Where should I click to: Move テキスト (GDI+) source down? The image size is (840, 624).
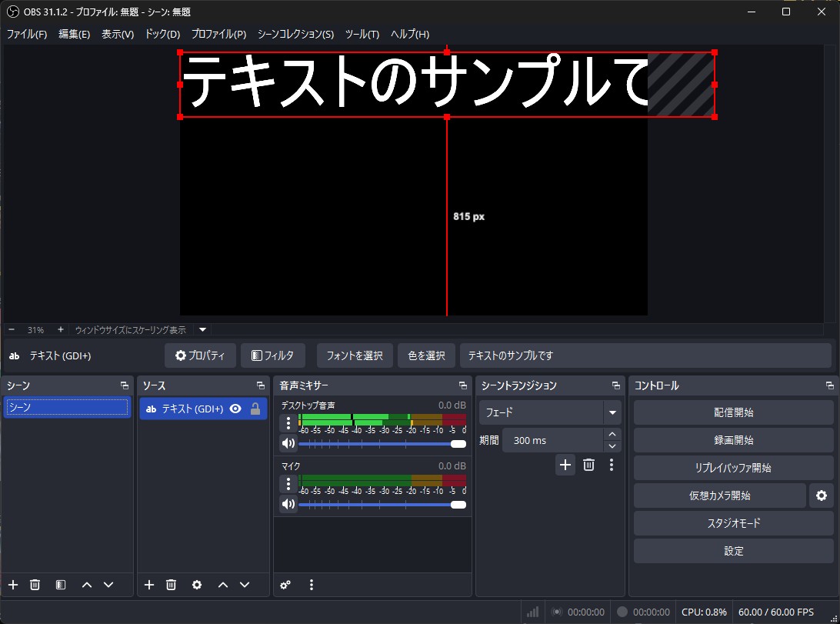tap(245, 585)
